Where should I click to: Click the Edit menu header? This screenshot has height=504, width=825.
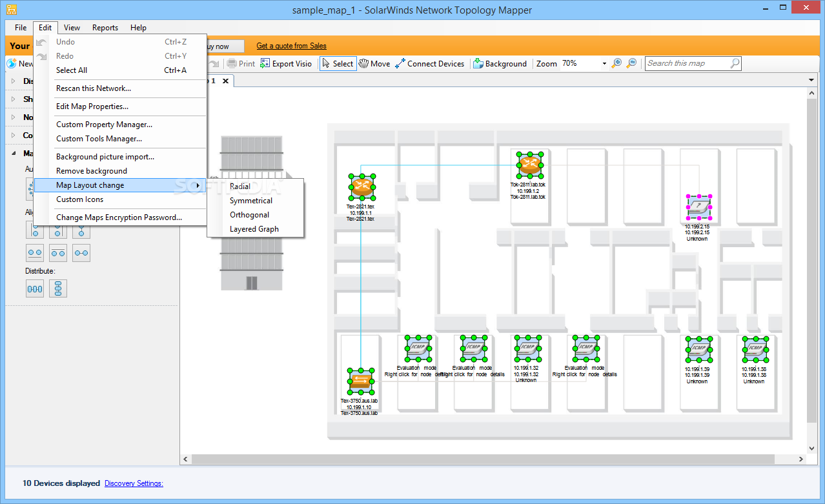[45, 28]
